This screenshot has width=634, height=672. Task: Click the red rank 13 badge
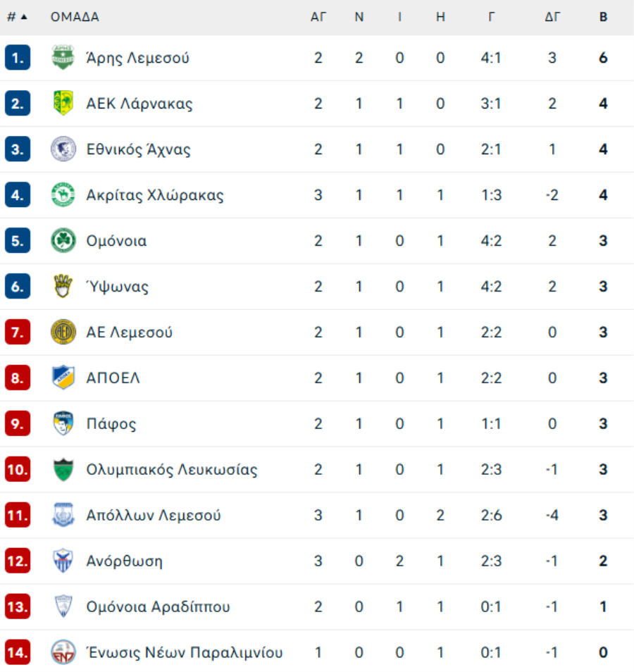tap(18, 606)
